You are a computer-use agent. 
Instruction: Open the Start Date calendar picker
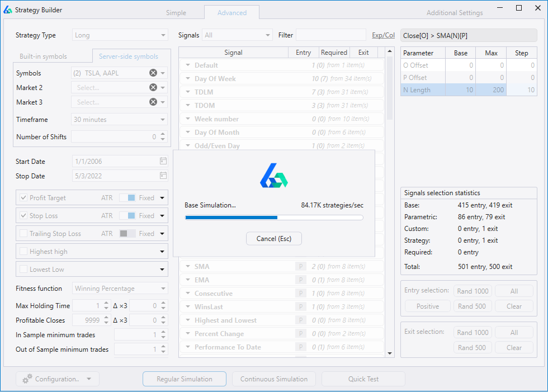[x=164, y=161]
